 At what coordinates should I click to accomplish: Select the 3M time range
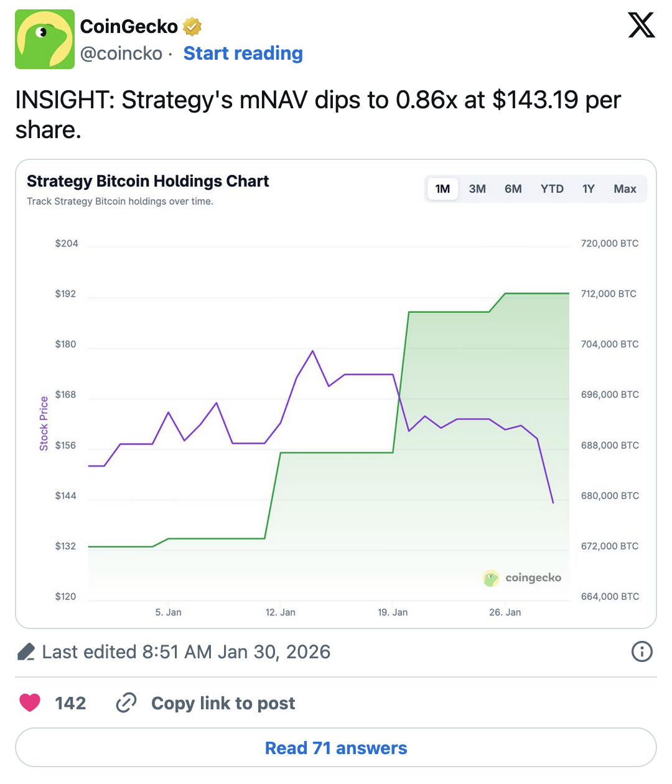(x=477, y=189)
